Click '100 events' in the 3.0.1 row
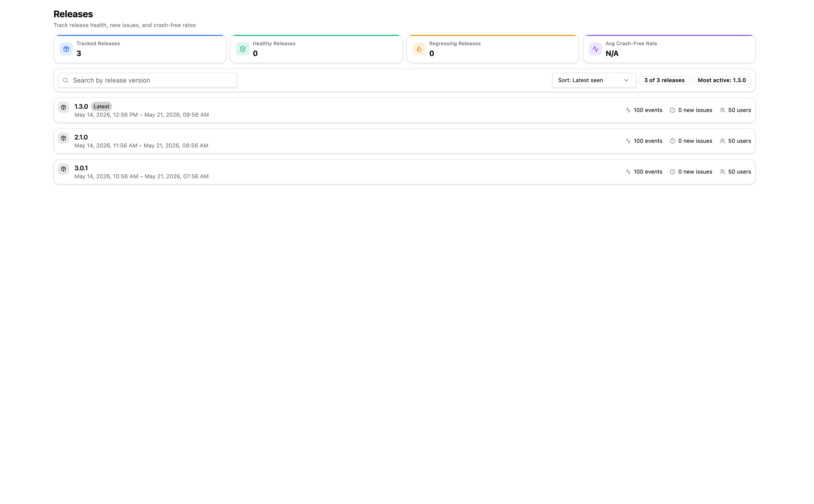Screen dimensions: 814x504 coord(648,172)
